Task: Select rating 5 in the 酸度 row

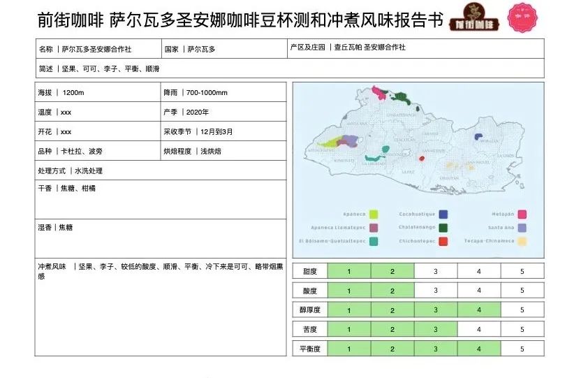Action: (522, 291)
